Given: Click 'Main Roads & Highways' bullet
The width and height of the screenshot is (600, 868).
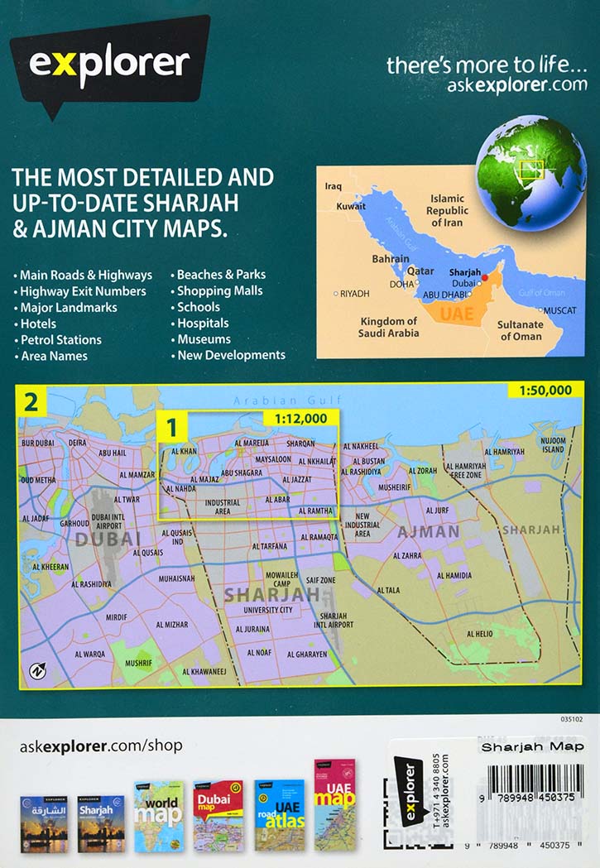Looking at the screenshot, I should tap(86, 275).
